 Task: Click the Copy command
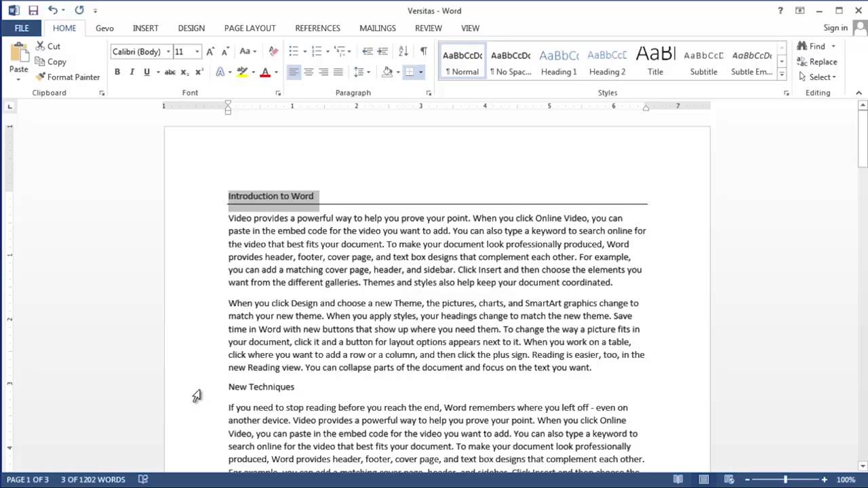coord(50,62)
